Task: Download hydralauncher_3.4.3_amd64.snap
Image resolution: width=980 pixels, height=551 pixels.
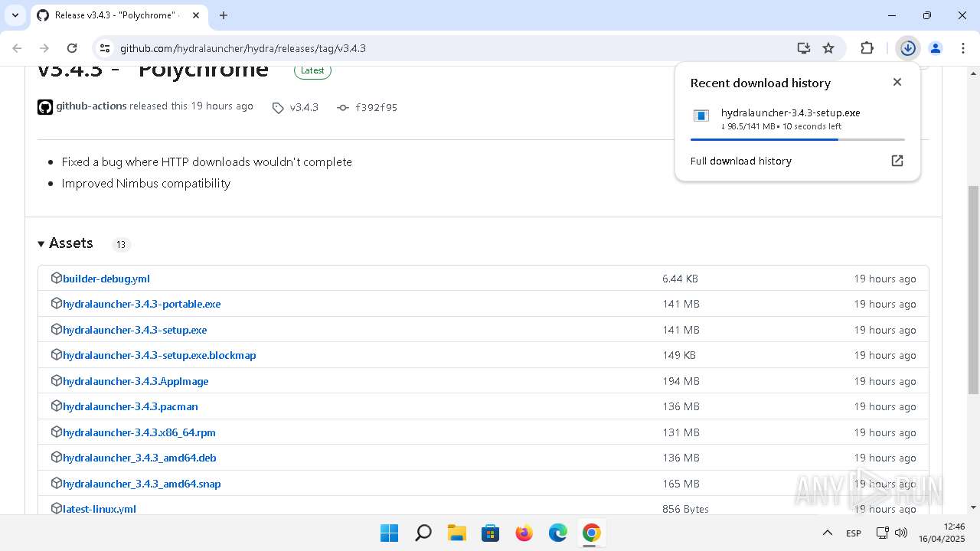Action: pyautogui.click(x=142, y=484)
